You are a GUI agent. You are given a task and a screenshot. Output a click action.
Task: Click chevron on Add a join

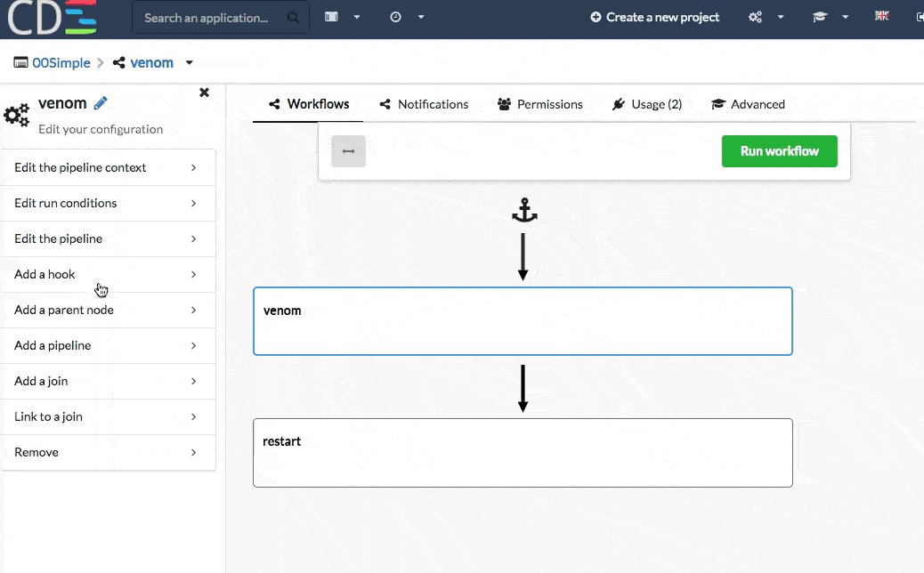[x=193, y=381]
